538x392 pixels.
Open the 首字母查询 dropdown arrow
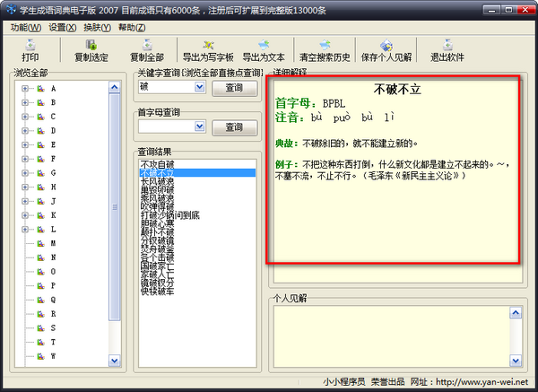pos(199,127)
